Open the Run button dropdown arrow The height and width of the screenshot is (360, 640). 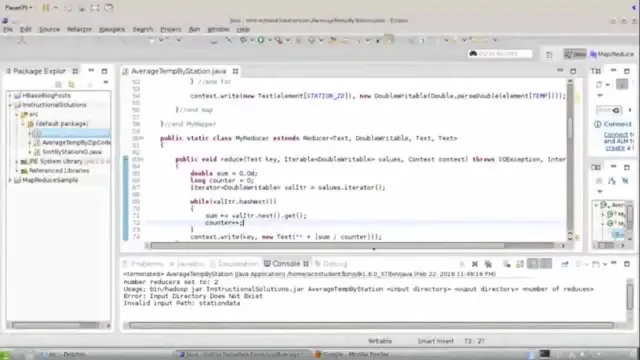[x=269, y=40]
